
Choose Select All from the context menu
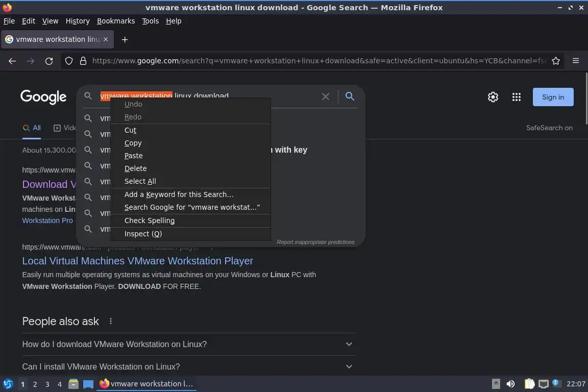point(190,181)
